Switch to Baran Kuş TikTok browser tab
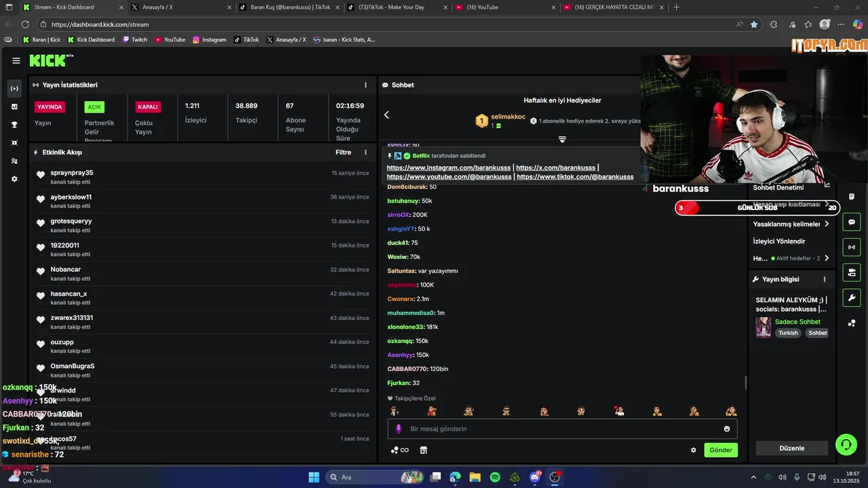 point(290,7)
